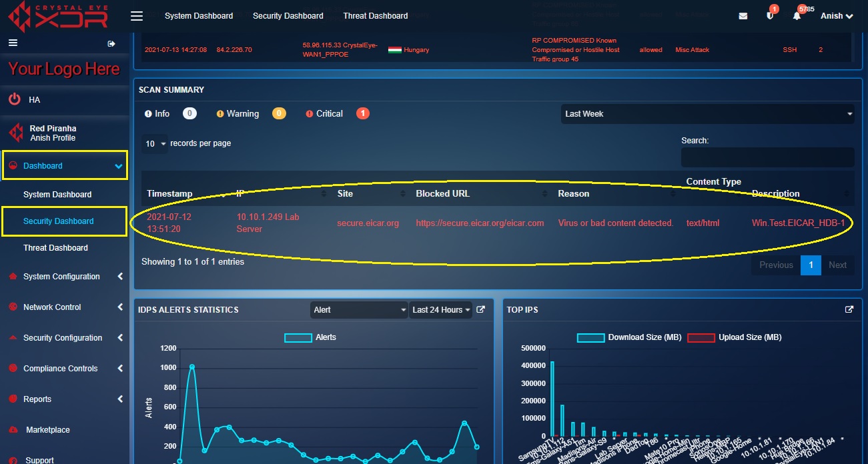Select Threat Dashboard in the sidebar
The width and height of the screenshot is (868, 464).
[x=55, y=248]
